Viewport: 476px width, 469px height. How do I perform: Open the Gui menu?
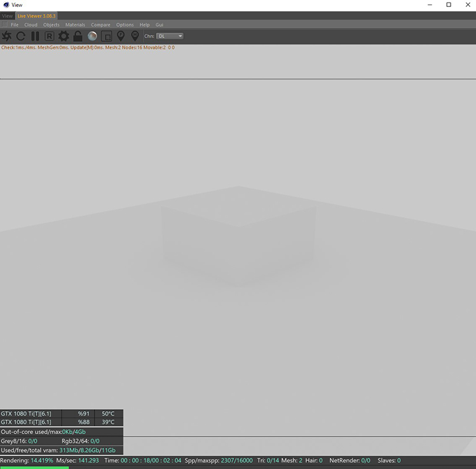click(160, 25)
